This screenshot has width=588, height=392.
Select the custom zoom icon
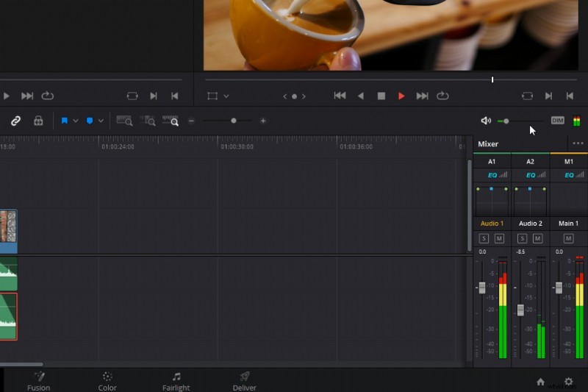coord(171,121)
